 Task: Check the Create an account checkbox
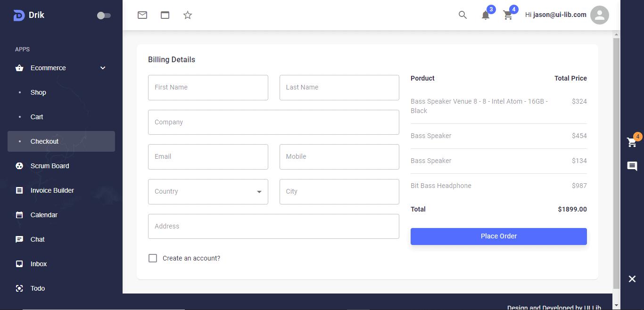click(153, 258)
